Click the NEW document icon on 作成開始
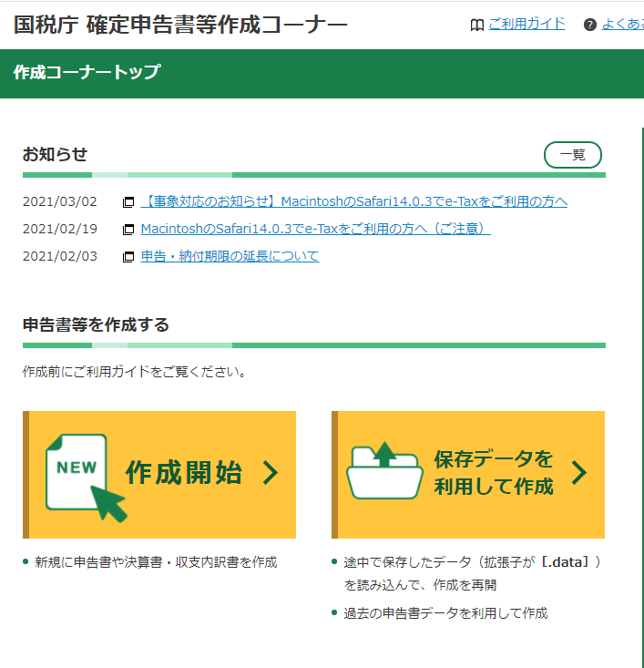This screenshot has width=644, height=668. click(85, 478)
